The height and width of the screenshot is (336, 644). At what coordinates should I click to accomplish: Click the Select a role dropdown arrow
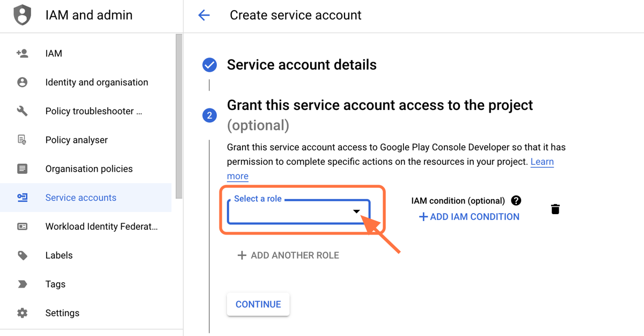tap(356, 211)
